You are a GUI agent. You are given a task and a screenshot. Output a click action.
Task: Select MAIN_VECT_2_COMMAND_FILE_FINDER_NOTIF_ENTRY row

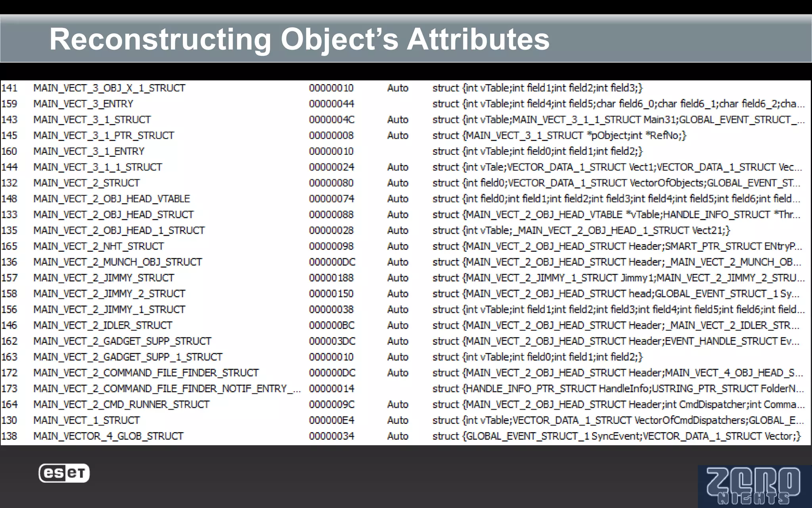(x=405, y=389)
